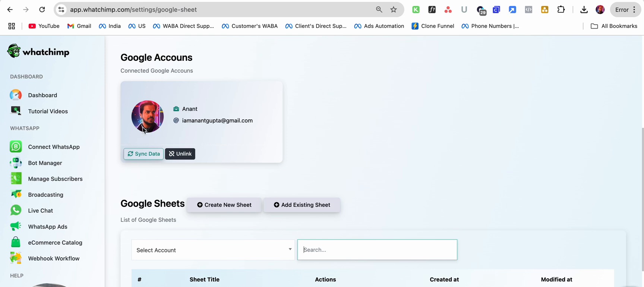This screenshot has width=644, height=287.
Task: Expand the Select Account dropdown
Action: click(213, 250)
